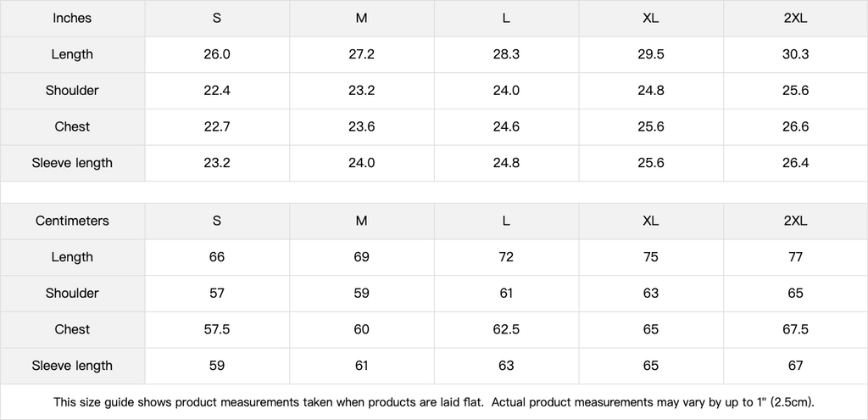The height and width of the screenshot is (420, 868).
Task: Click the 77 length value for 2XL
Action: 795,257
